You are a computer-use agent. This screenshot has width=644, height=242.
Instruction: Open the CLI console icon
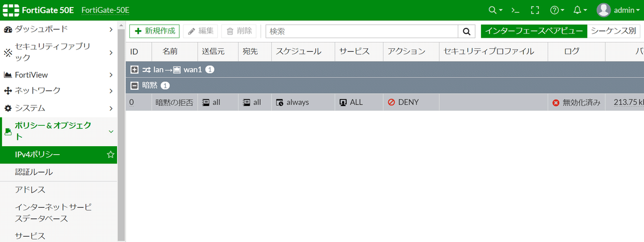point(515,10)
